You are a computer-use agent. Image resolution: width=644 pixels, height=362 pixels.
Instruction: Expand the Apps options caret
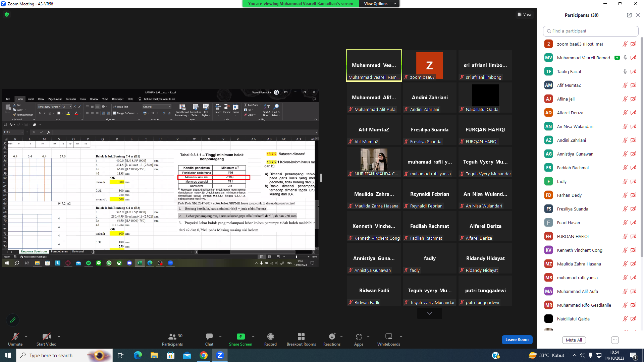tap(368, 337)
